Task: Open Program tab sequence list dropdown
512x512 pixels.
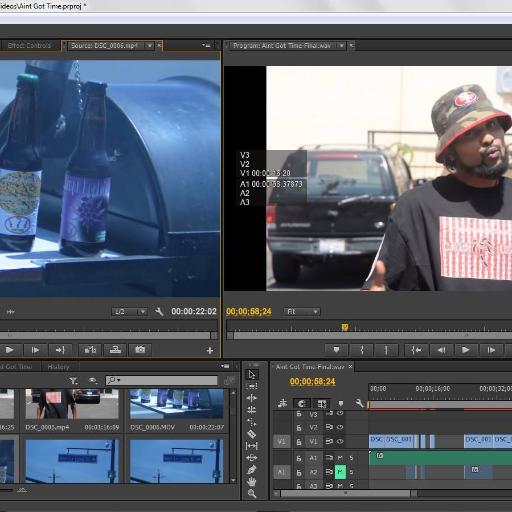Action: [x=342, y=46]
